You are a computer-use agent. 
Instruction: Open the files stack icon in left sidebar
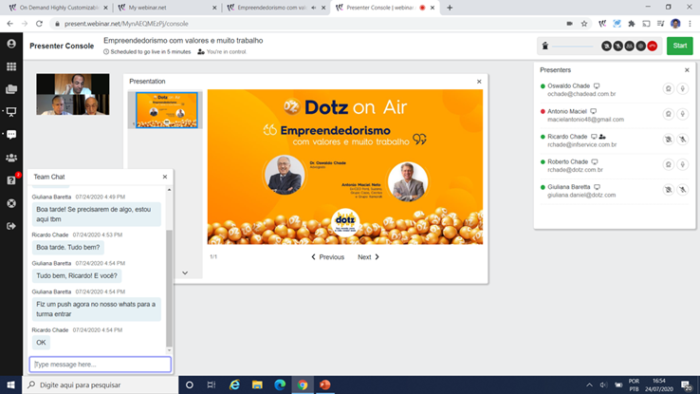[x=11, y=89]
